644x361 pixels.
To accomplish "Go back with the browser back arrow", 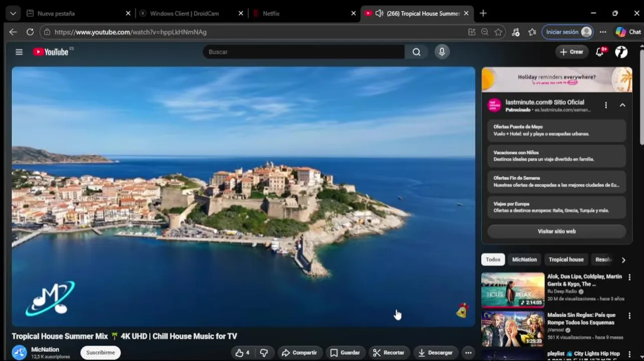I will pyautogui.click(x=13, y=32).
